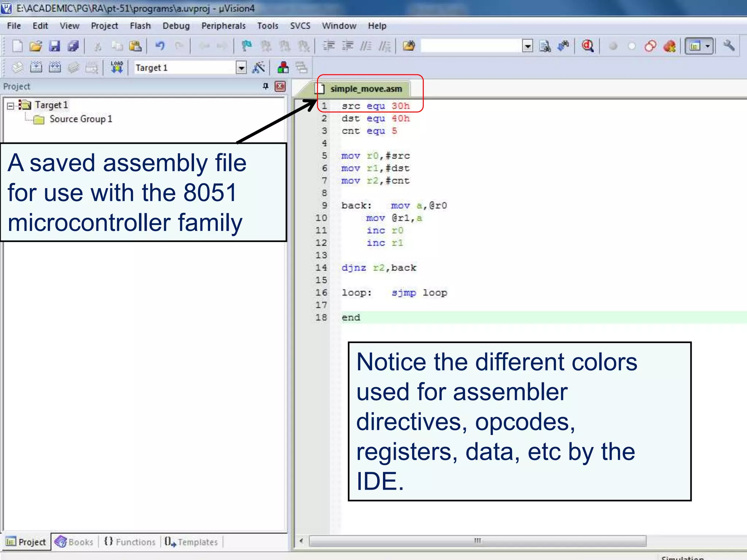Open Target Options with the magic wand icon
Screen dimensions: 747x560
258,67
